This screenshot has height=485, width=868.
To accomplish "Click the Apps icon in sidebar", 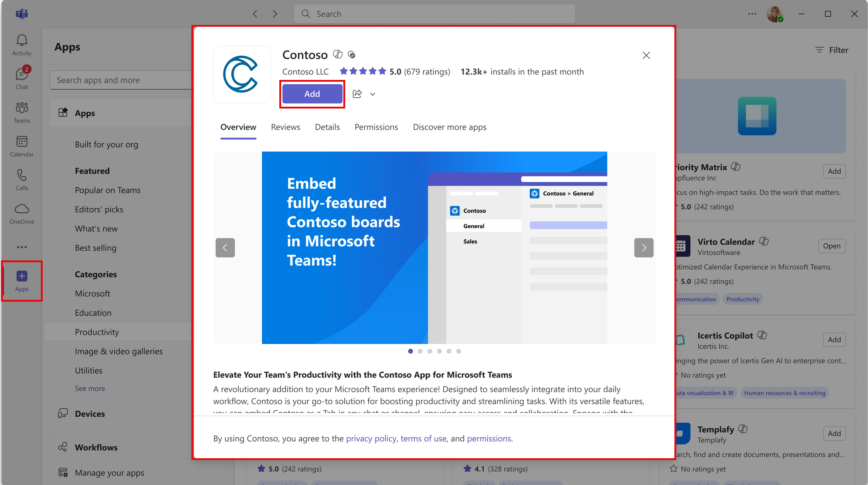I will click(21, 281).
